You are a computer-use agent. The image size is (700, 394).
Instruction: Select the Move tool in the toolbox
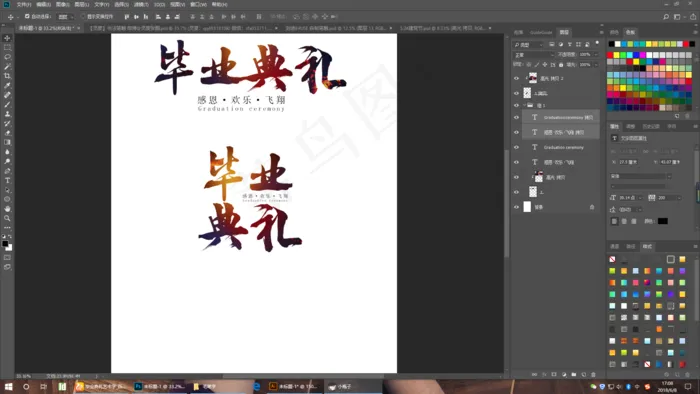click(x=7, y=38)
